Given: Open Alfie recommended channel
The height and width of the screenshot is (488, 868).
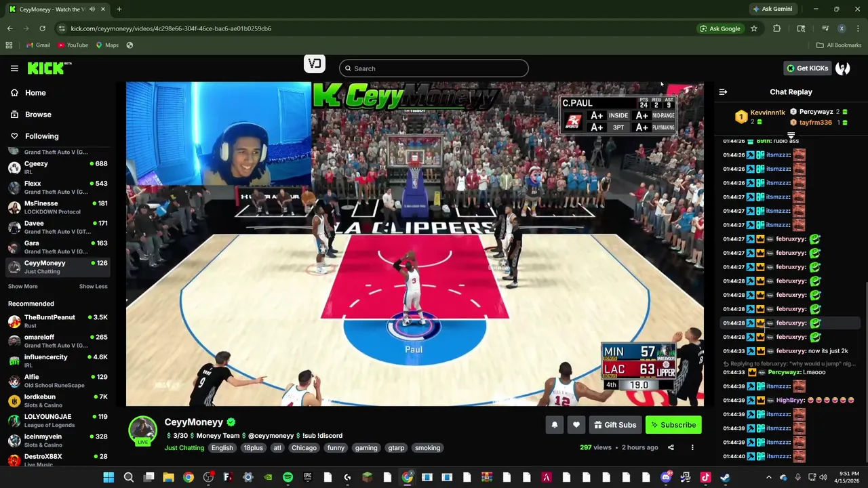Looking at the screenshot, I should point(58,381).
